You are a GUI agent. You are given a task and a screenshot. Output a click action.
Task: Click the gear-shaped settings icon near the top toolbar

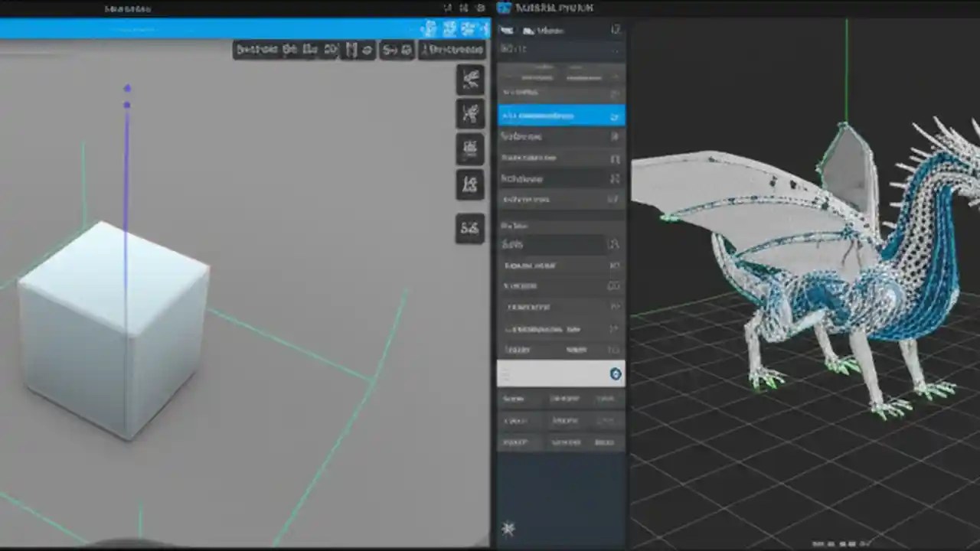point(406,50)
